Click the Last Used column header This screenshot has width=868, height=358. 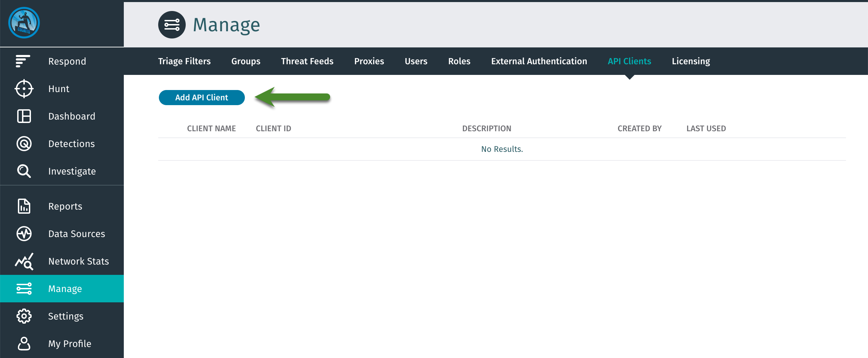(706, 128)
